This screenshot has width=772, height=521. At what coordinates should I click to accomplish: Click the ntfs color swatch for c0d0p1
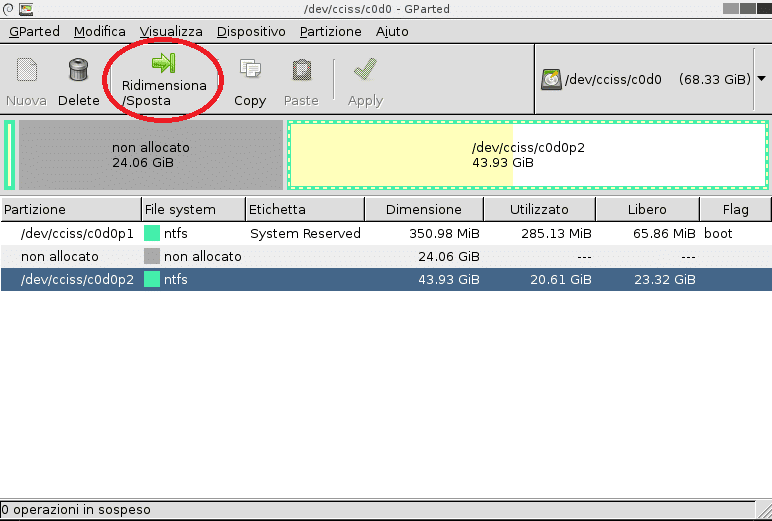coord(152,233)
